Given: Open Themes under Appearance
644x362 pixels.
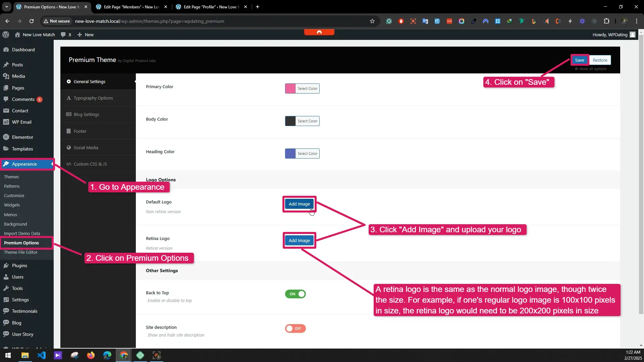Looking at the screenshot, I should [x=11, y=177].
